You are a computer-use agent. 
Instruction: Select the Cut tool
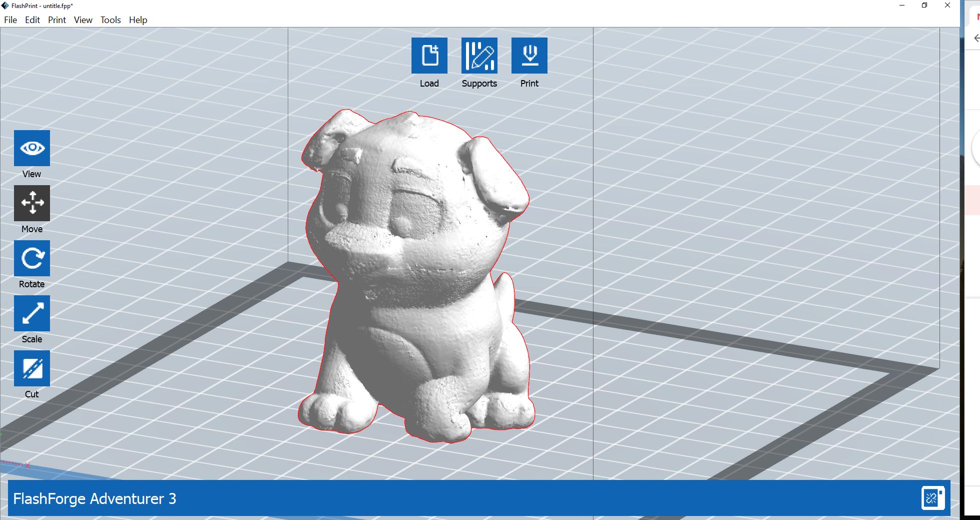[x=32, y=368]
